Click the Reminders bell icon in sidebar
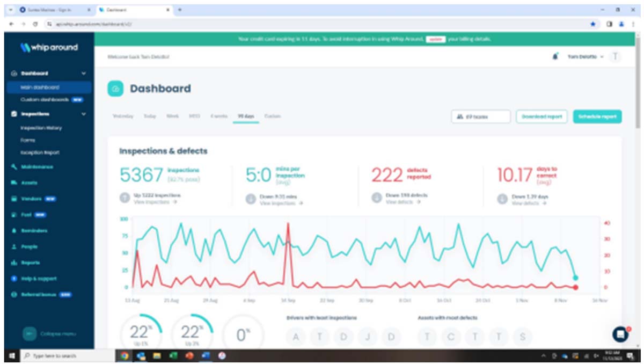The image size is (644, 364). (14, 231)
